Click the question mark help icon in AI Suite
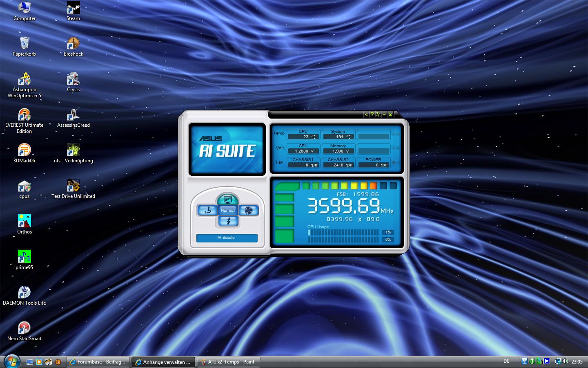The width and height of the screenshot is (588, 368). 372,114
